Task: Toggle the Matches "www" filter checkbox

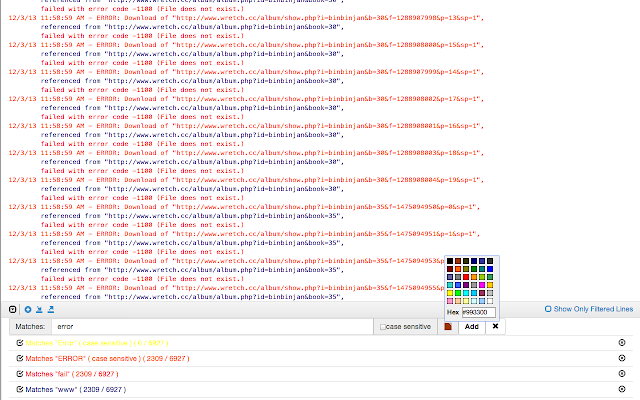Action: tap(20, 389)
